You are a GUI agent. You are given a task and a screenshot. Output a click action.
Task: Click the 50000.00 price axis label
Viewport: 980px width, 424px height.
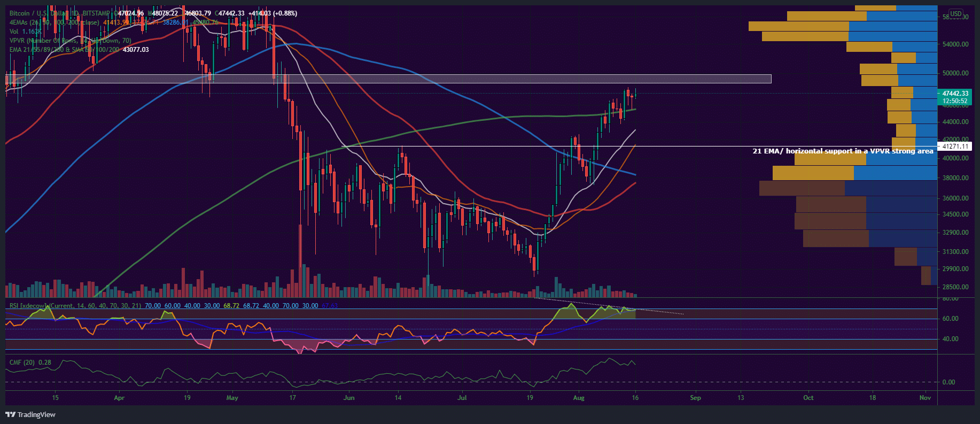(x=955, y=73)
